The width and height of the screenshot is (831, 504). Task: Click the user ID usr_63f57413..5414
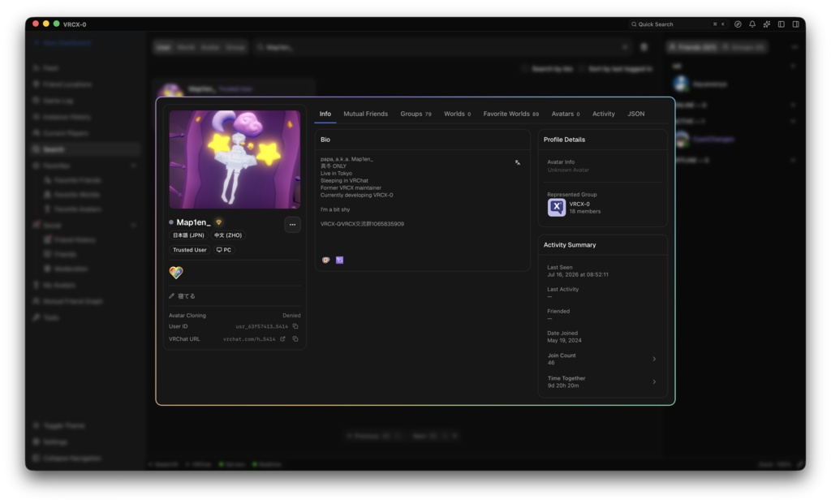262,326
